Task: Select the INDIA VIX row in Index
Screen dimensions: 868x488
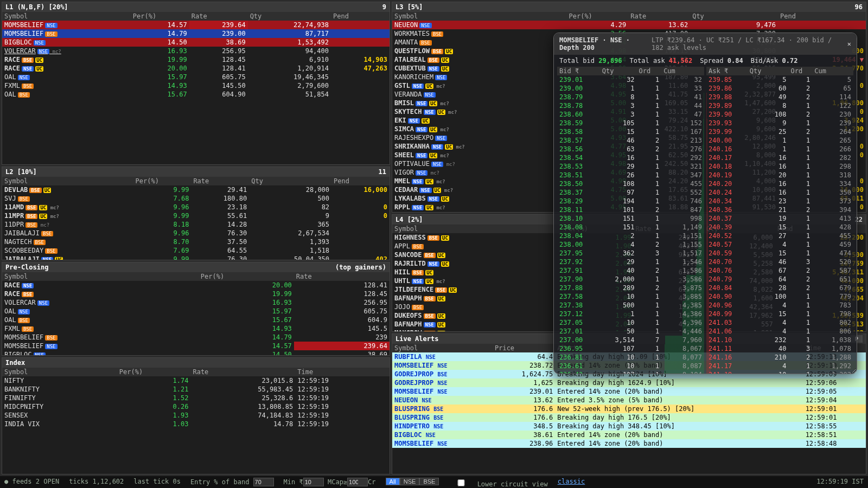Action: tap(196, 424)
